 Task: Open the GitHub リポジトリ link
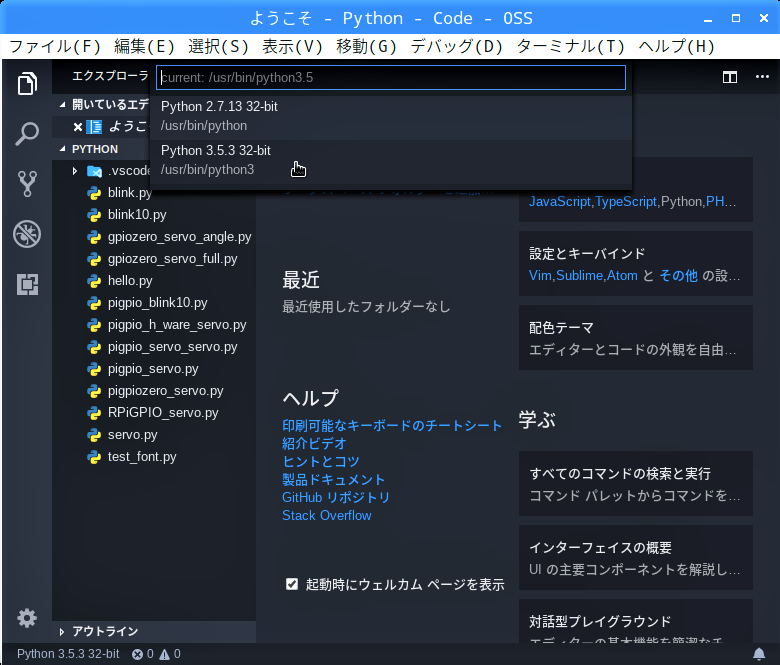pyautogui.click(x=336, y=497)
